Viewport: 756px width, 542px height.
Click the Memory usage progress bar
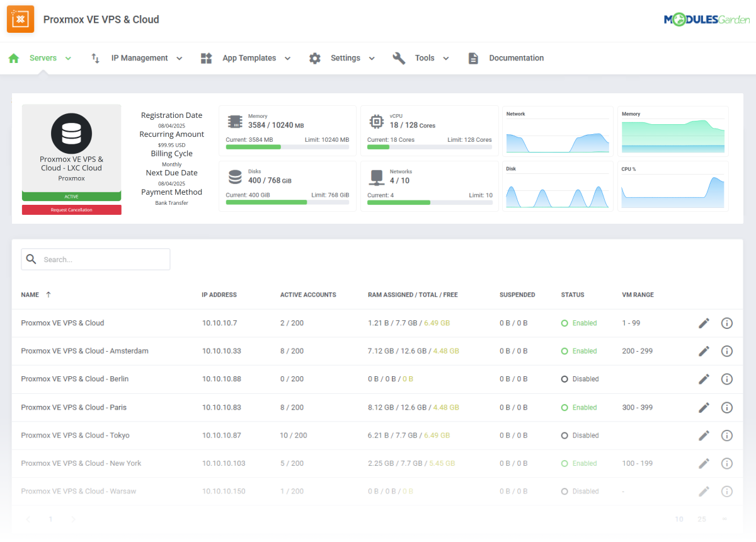pyautogui.click(x=287, y=147)
